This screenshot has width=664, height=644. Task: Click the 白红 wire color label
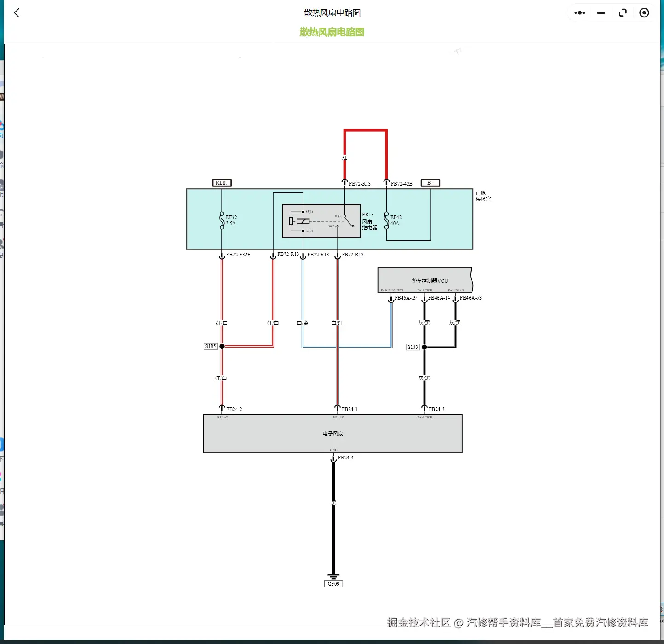click(337, 323)
